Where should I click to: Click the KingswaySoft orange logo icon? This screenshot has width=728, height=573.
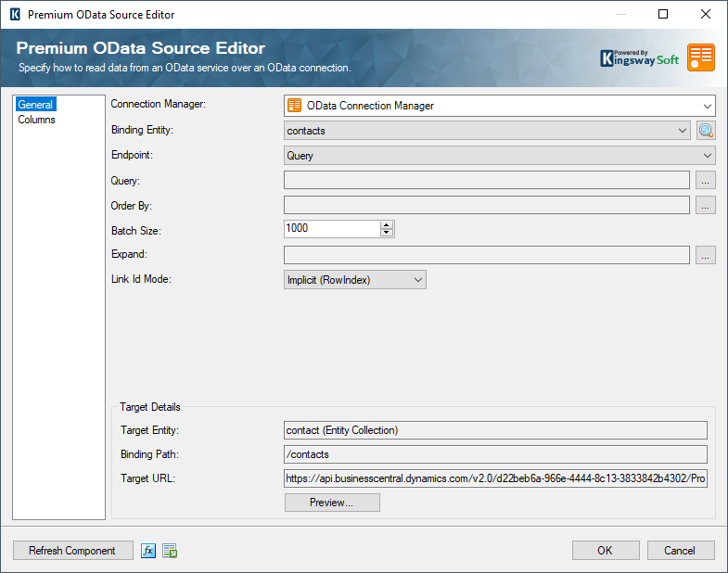[x=701, y=57]
